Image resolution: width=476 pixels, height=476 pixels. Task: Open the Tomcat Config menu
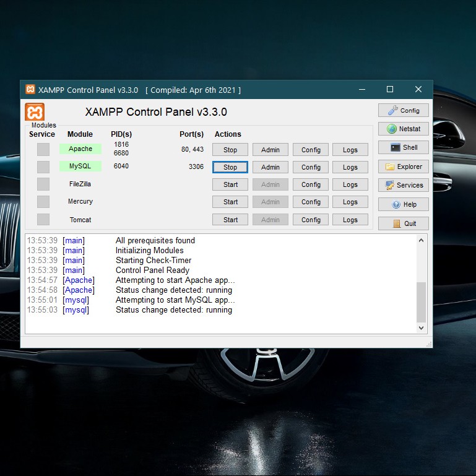tap(311, 220)
